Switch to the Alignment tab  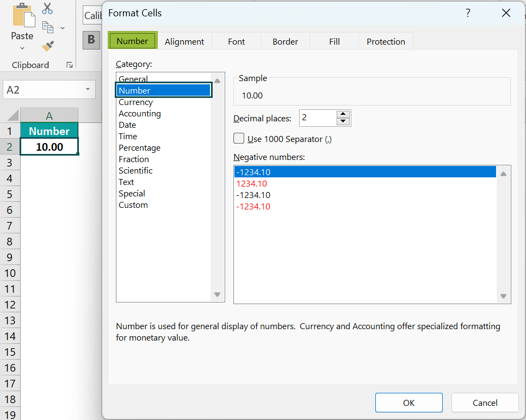point(184,41)
